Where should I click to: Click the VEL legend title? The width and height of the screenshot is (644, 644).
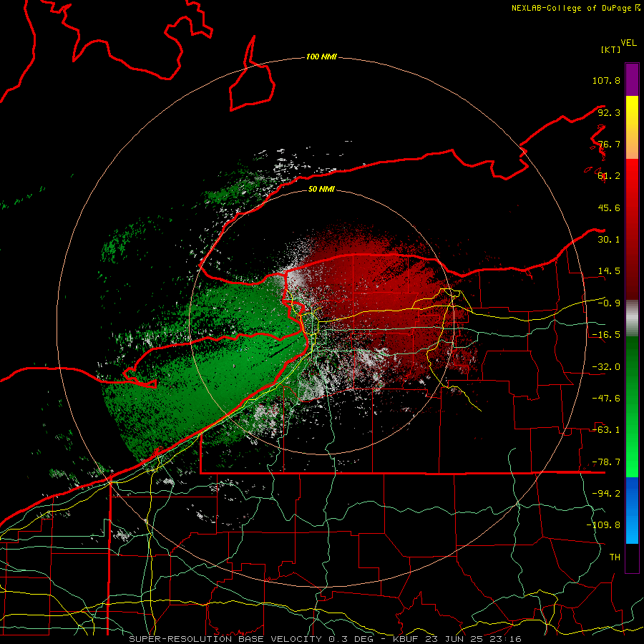[x=628, y=43]
